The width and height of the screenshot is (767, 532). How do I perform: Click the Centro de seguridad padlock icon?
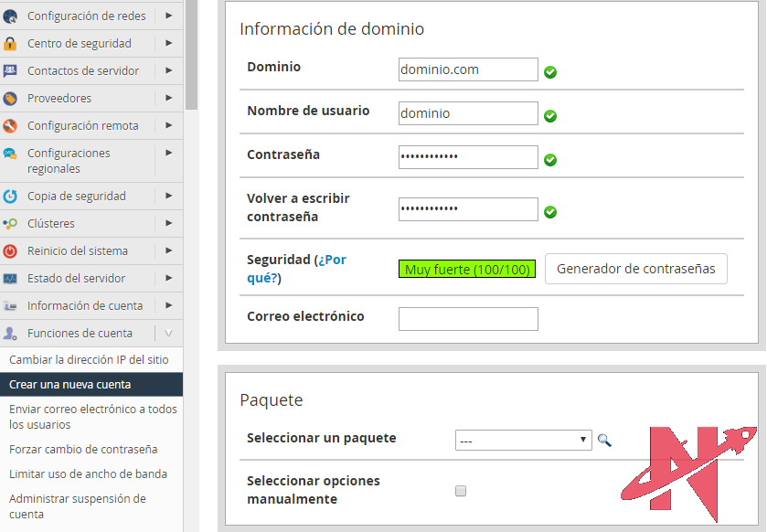point(10,44)
